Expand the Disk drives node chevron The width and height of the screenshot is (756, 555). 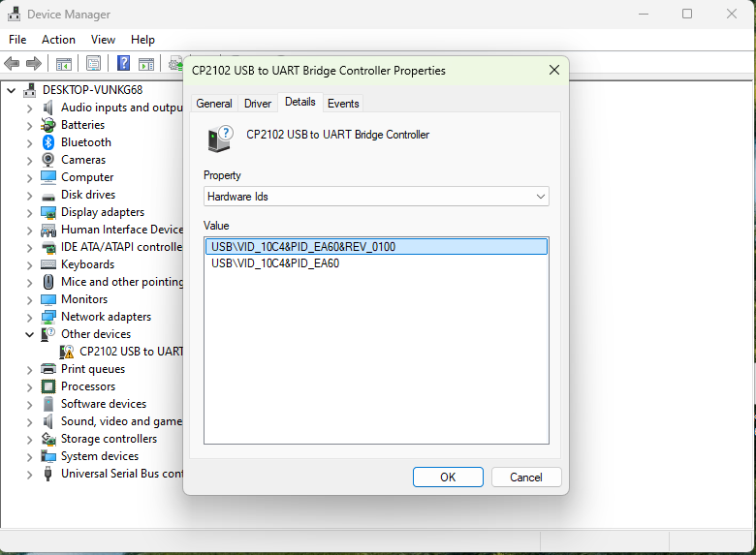(x=29, y=195)
